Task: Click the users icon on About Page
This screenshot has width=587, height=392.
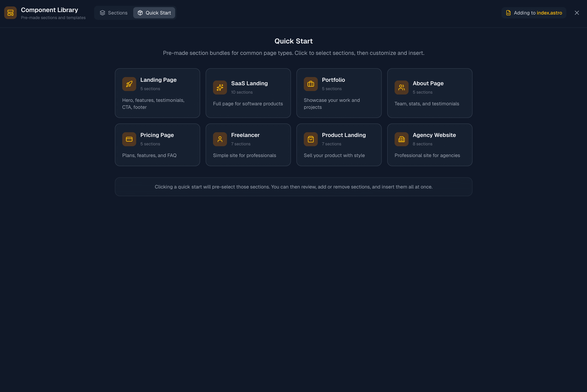Action: (401, 88)
